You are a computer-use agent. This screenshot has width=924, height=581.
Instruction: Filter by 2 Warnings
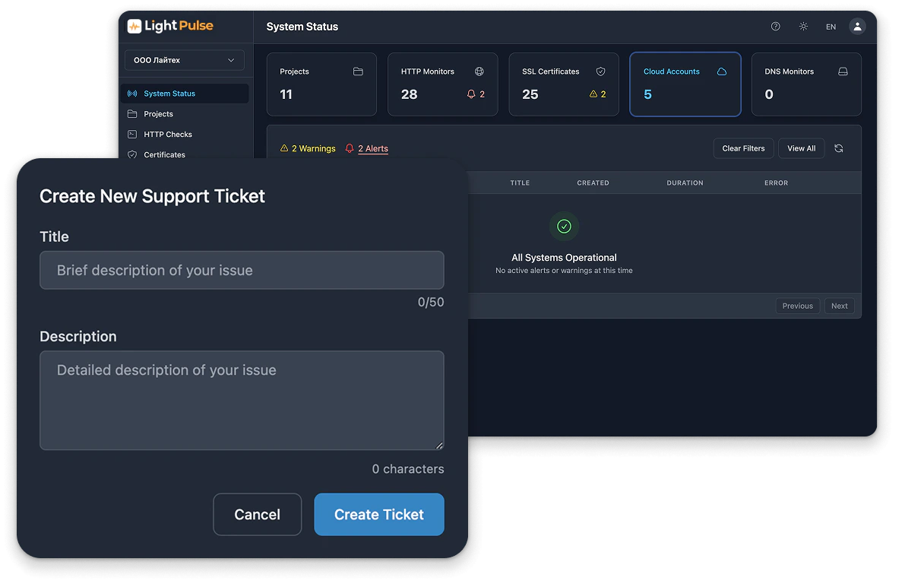tap(308, 148)
